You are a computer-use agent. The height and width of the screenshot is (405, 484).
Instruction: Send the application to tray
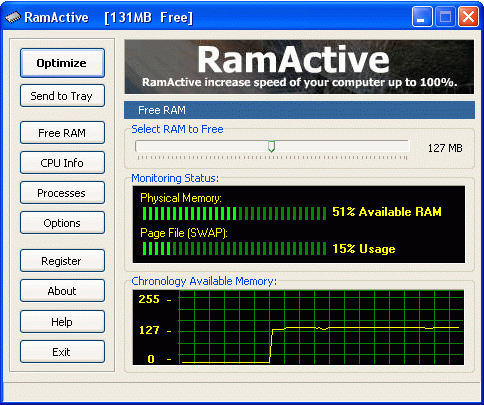(x=62, y=96)
